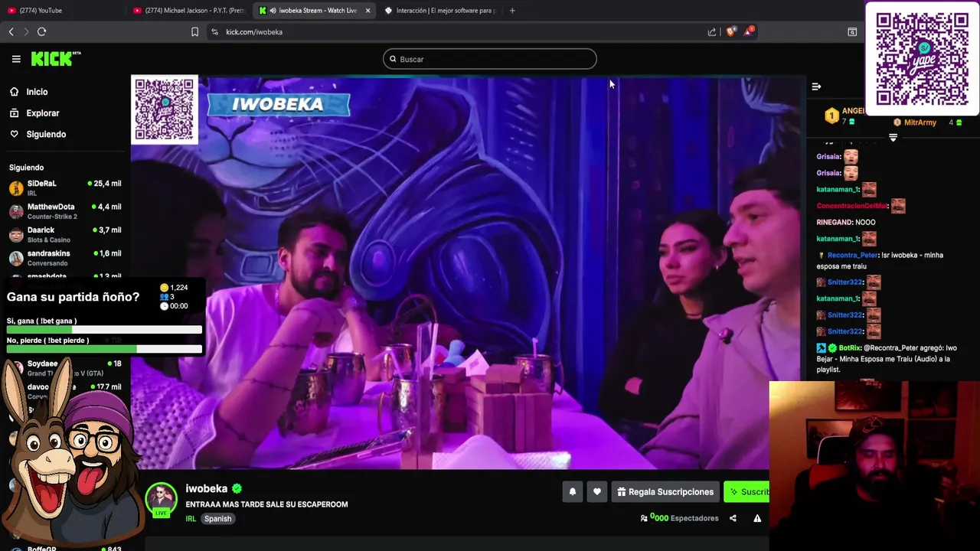The image size is (980, 551).
Task: Collapse the chat panel icon
Action: coord(816,86)
